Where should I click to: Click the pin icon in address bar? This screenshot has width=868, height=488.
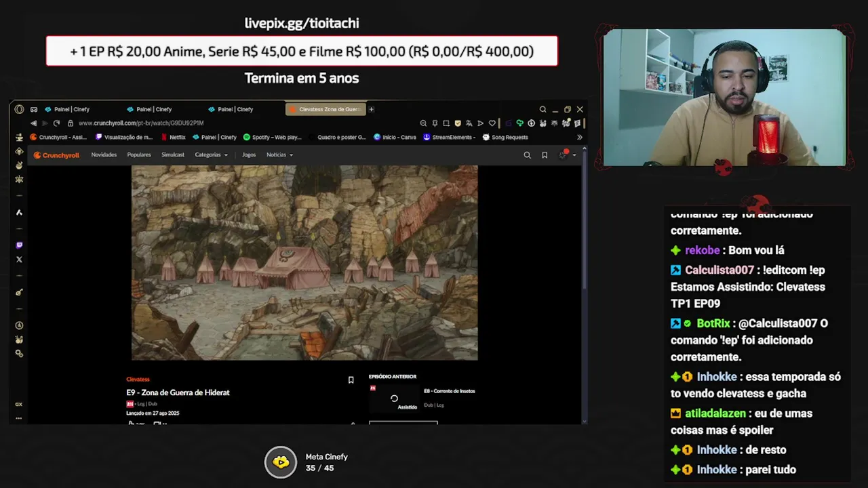[435, 123]
